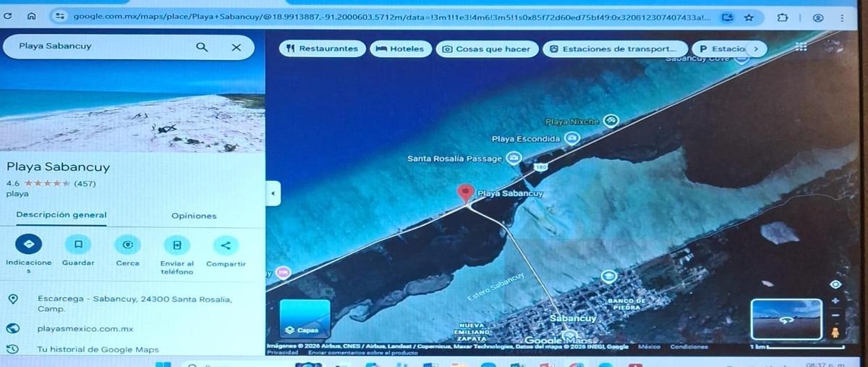Clear the Playa Sabancuy search
This screenshot has height=367, width=868.
[236, 47]
